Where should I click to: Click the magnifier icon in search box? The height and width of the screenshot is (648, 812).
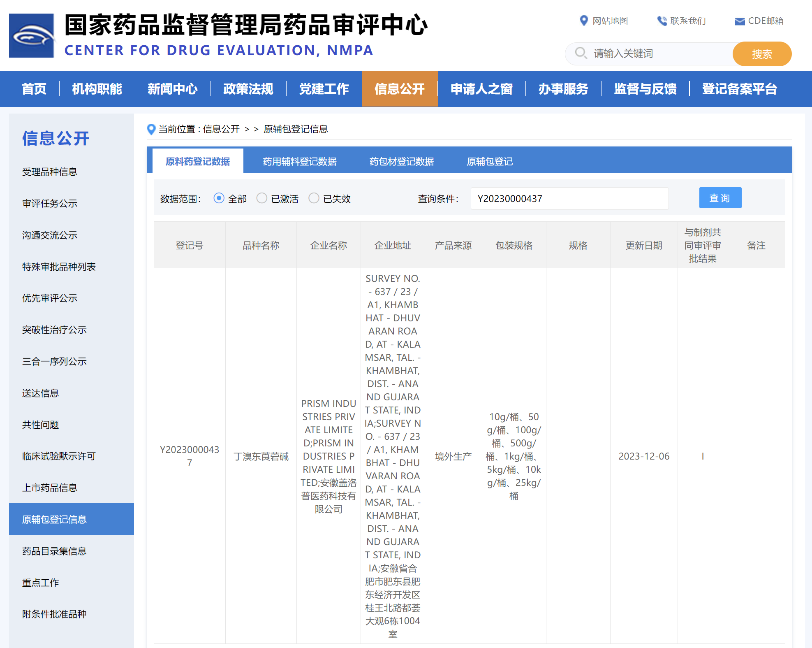[581, 53]
